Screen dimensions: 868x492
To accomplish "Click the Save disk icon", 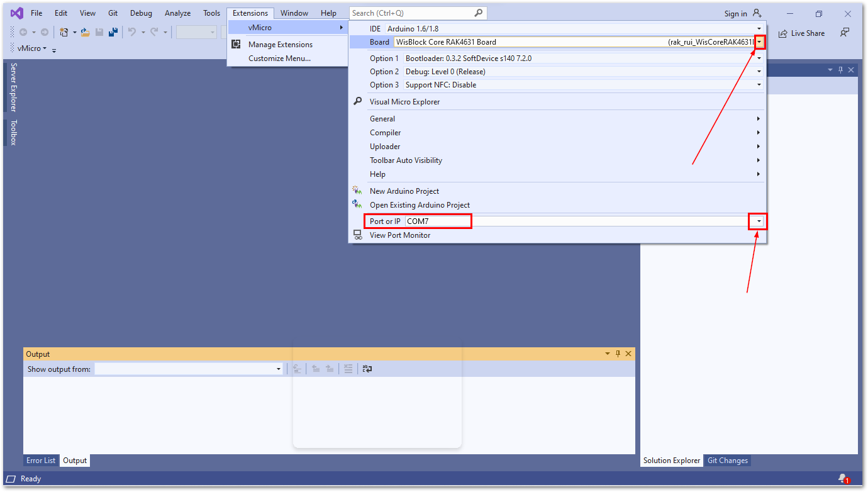I will [99, 33].
